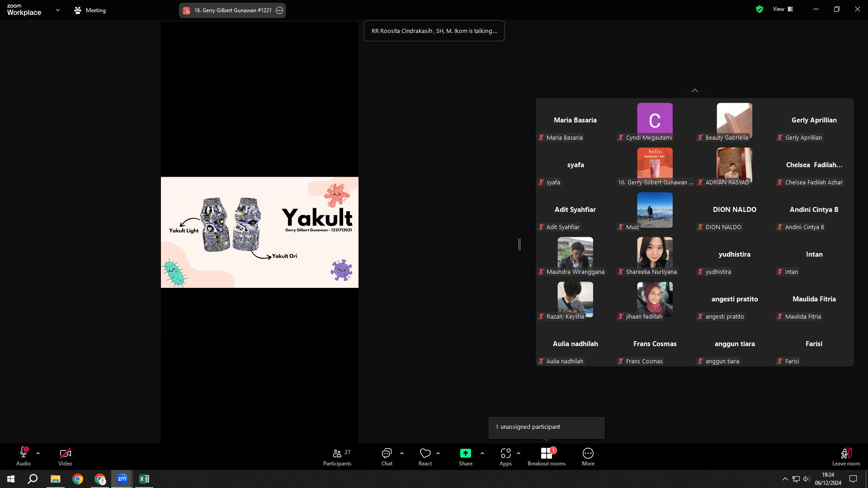Click the Zoom Workplace dropdown arrow
This screenshot has height=488, width=868.
tap(58, 10)
